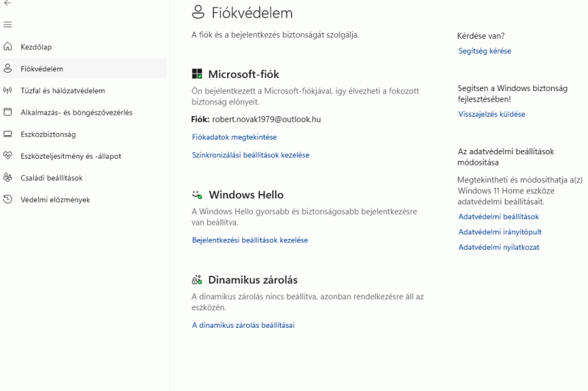The width and height of the screenshot is (588, 391).
Task: Click Szinkronizálási beállítások kezelése link
Action: coord(250,155)
